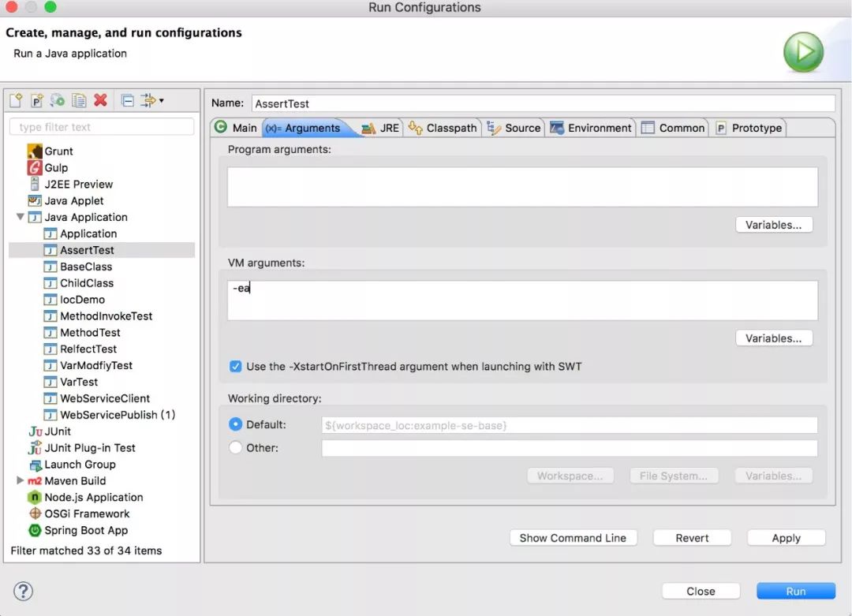Viewport: 852px width, 616px height.
Task: Select the OSGi Framework item
Action: tap(79, 513)
